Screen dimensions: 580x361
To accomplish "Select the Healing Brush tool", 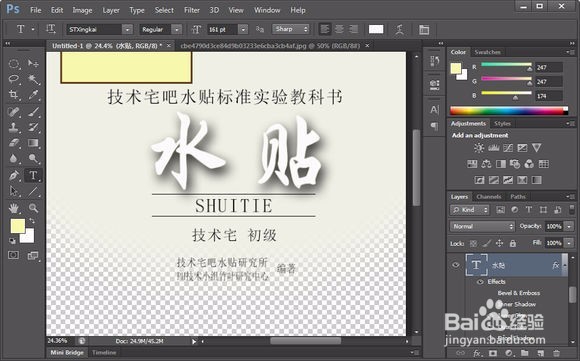I will point(14,112).
